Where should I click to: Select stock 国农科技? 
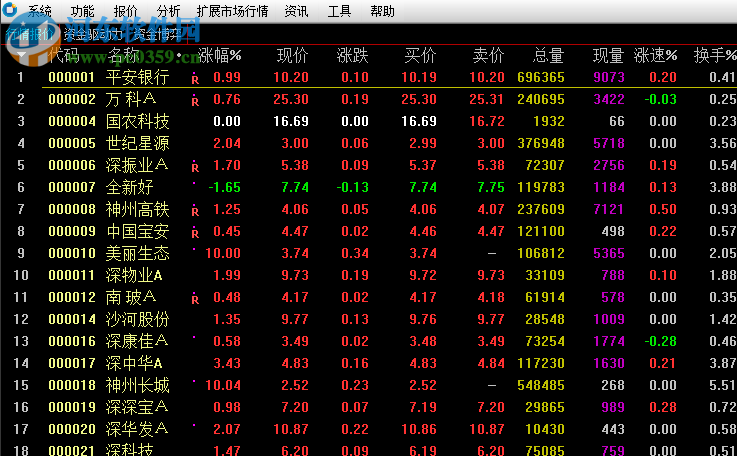click(x=137, y=121)
